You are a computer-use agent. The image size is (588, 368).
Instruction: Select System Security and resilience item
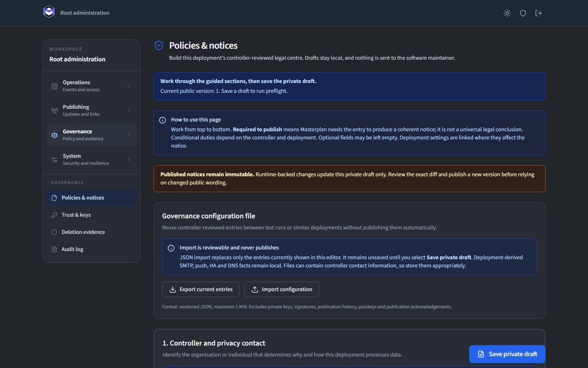click(x=91, y=159)
